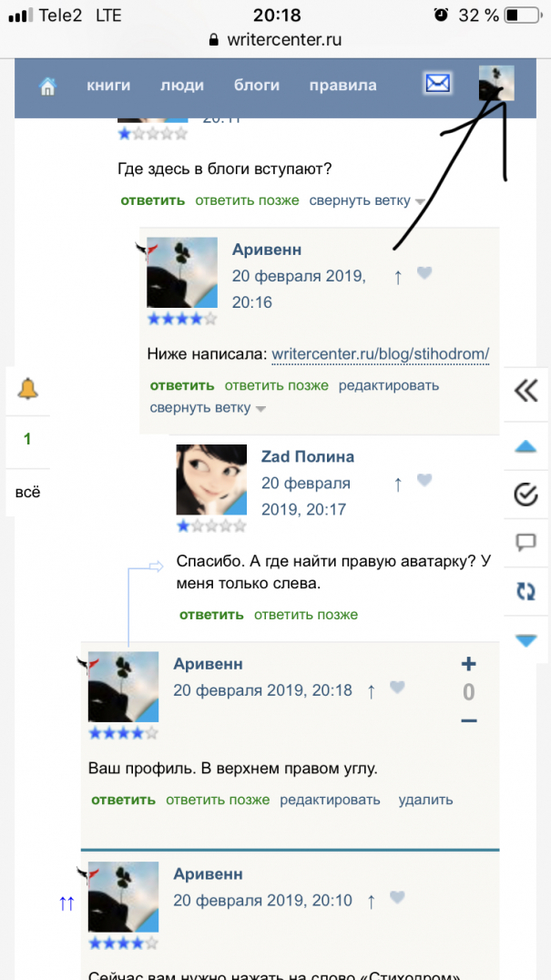Open the comment bubble icon in sidebar
This screenshot has height=980, width=551.
pyautogui.click(x=526, y=543)
